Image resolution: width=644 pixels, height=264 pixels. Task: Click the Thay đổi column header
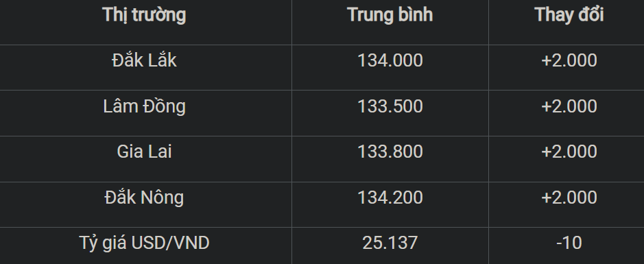click(569, 15)
